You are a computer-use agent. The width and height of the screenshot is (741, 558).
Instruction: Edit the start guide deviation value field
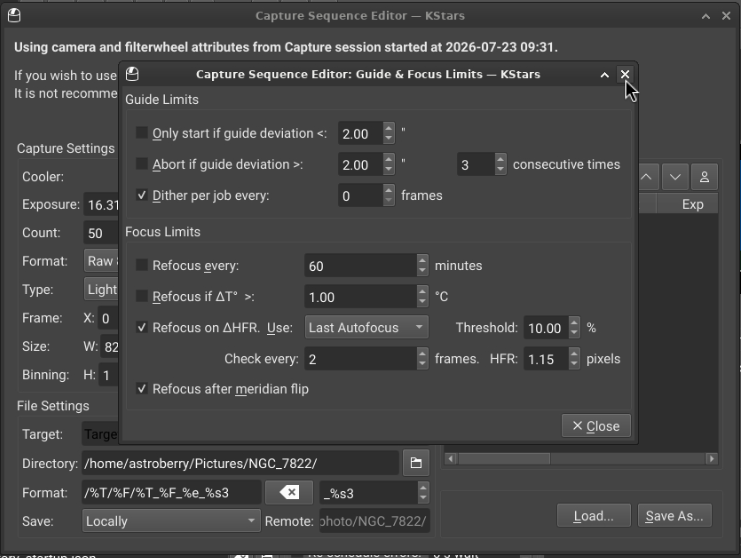point(360,134)
